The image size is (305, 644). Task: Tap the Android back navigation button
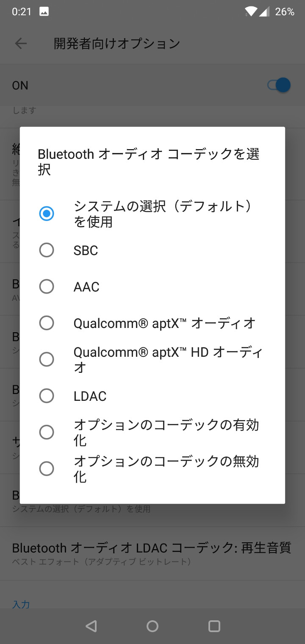coord(91,626)
